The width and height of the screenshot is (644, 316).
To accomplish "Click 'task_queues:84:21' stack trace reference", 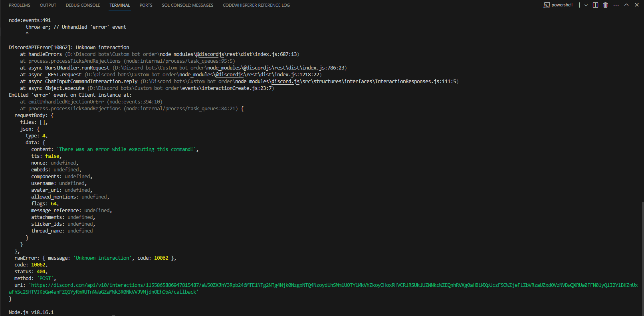I will click(x=211, y=109).
